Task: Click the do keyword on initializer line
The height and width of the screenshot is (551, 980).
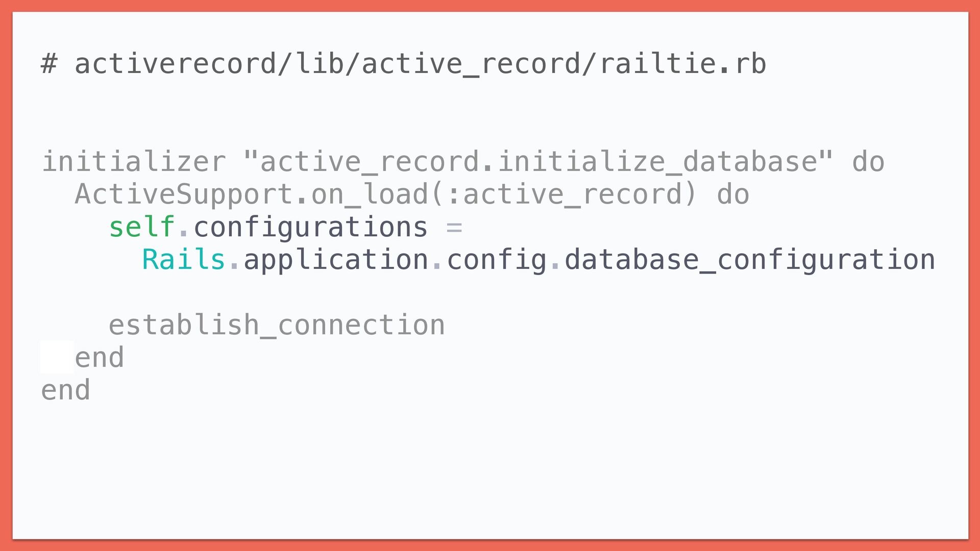Action: (x=868, y=162)
